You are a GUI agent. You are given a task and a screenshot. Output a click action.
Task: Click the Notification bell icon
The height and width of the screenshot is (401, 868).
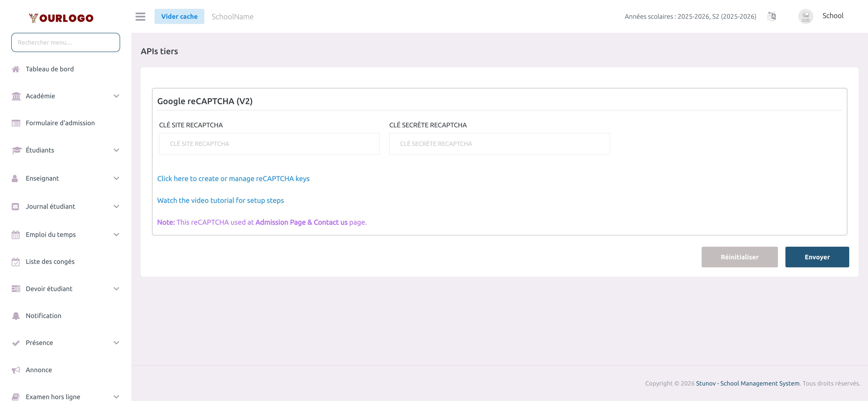(x=15, y=316)
